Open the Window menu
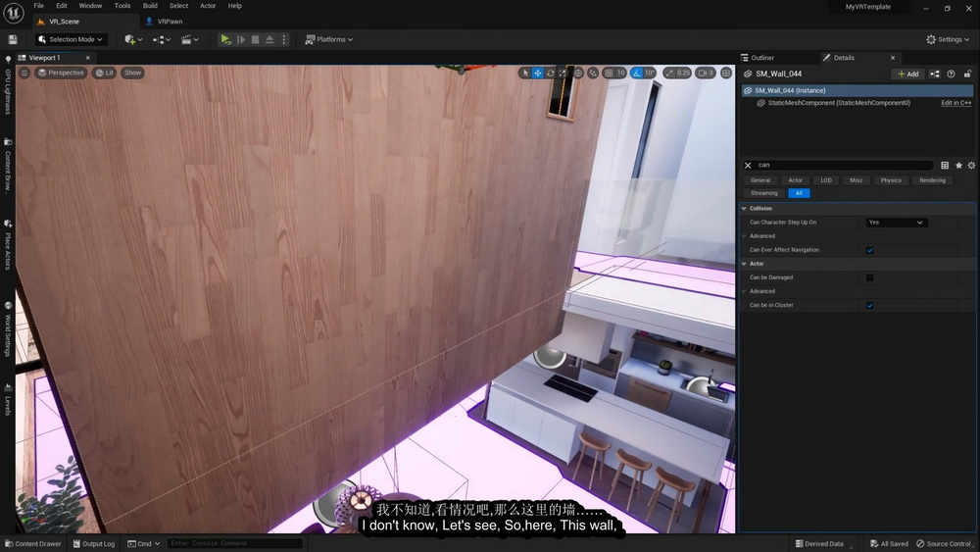 tap(90, 6)
